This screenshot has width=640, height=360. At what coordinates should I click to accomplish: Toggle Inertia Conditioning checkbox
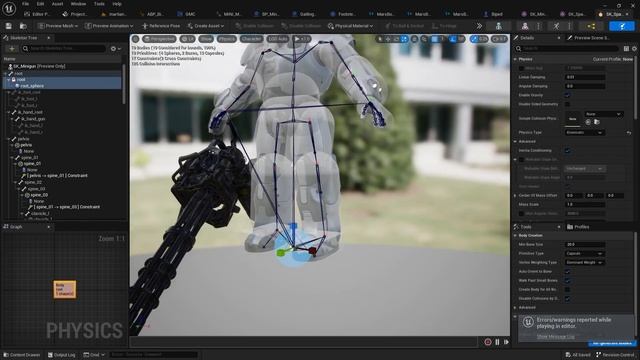[567, 151]
